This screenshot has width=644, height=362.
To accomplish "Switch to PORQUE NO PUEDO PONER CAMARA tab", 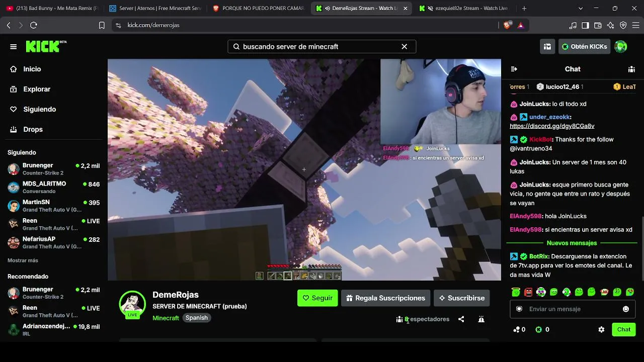I will point(259,8).
